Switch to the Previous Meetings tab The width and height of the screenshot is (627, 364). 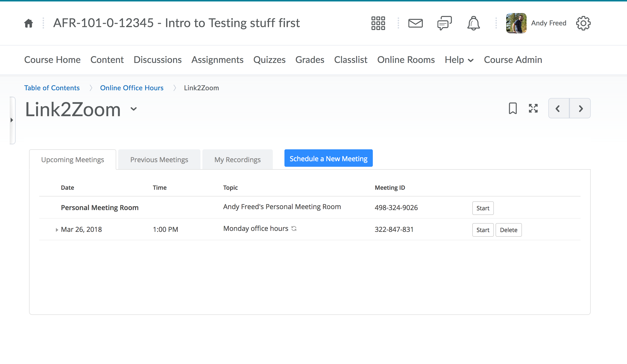tap(159, 160)
